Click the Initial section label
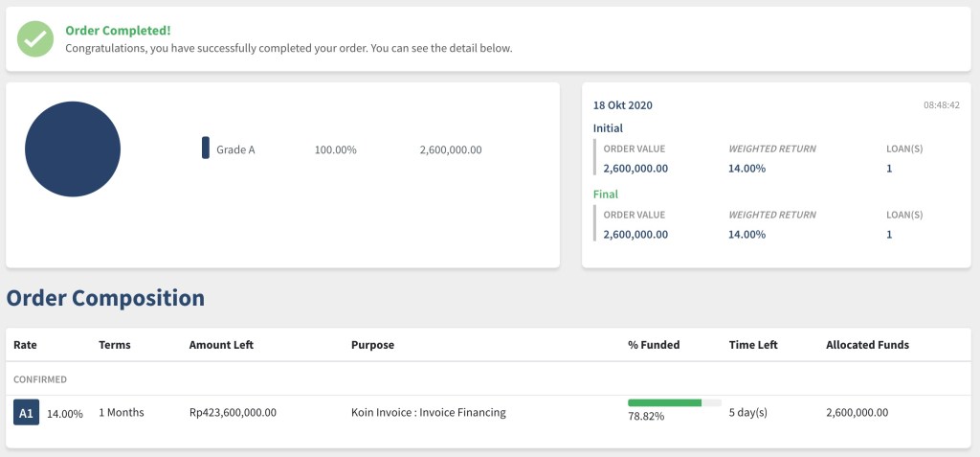 (608, 127)
